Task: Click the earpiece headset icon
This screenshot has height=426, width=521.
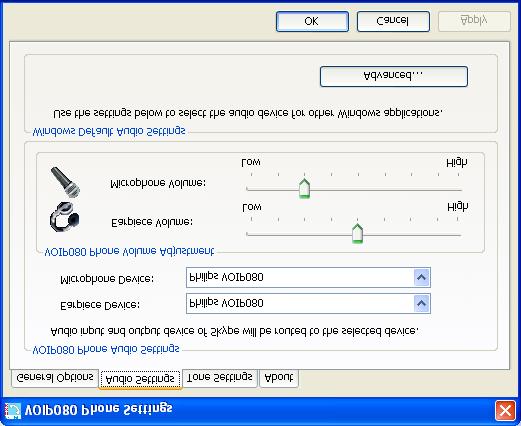Action: (65, 217)
